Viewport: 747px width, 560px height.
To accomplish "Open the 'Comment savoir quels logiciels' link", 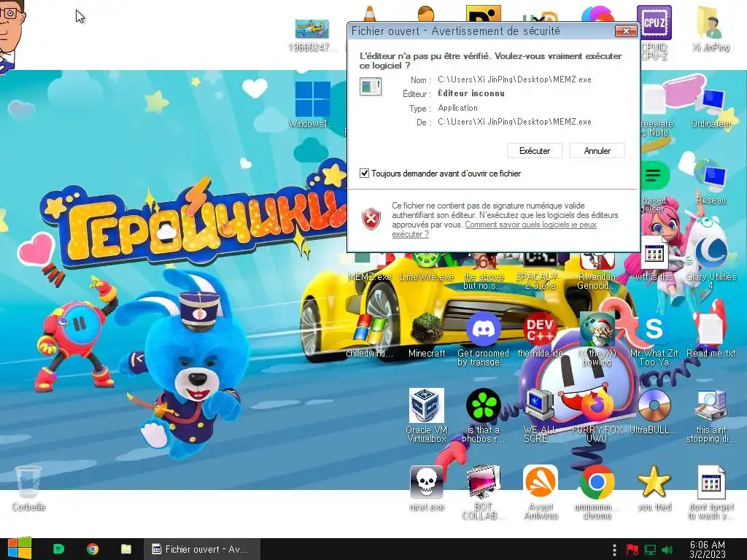I will tap(494, 229).
